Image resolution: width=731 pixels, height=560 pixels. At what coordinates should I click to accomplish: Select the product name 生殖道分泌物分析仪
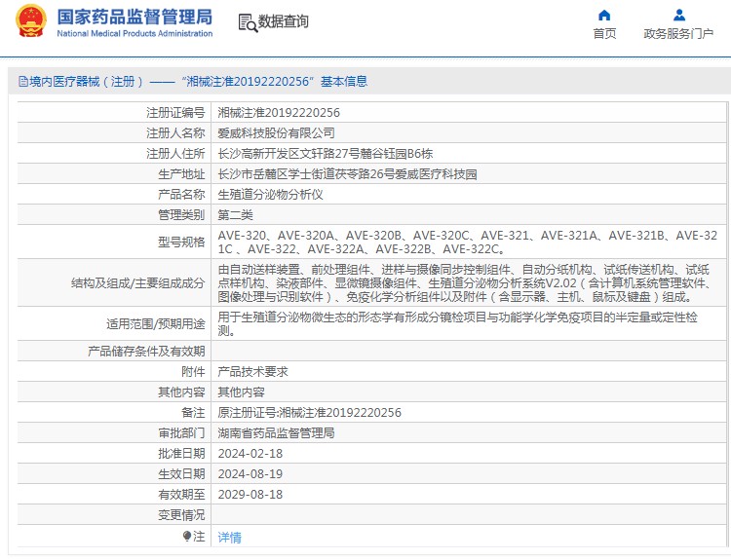[276, 195]
